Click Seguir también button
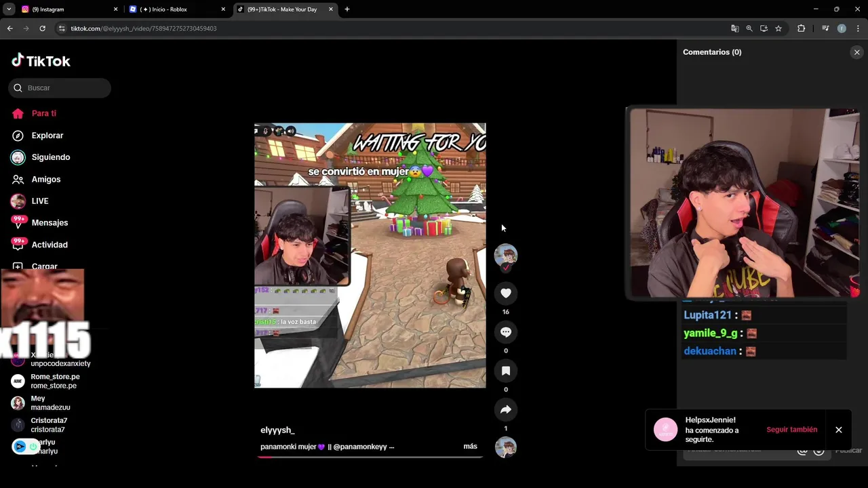868x488 pixels. pyautogui.click(x=791, y=430)
